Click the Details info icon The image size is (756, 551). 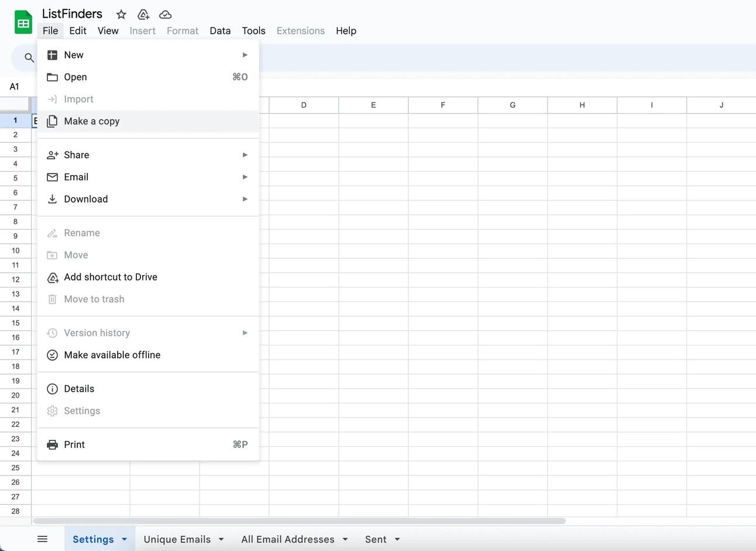click(x=52, y=389)
